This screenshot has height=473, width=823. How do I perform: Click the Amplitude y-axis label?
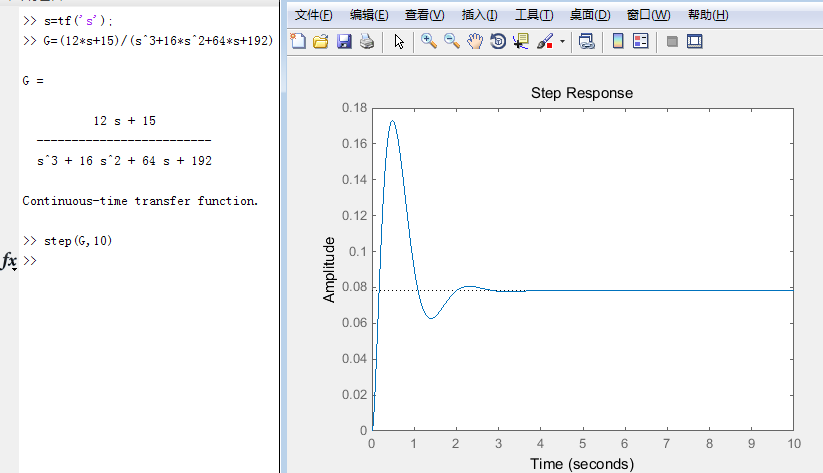[329, 269]
